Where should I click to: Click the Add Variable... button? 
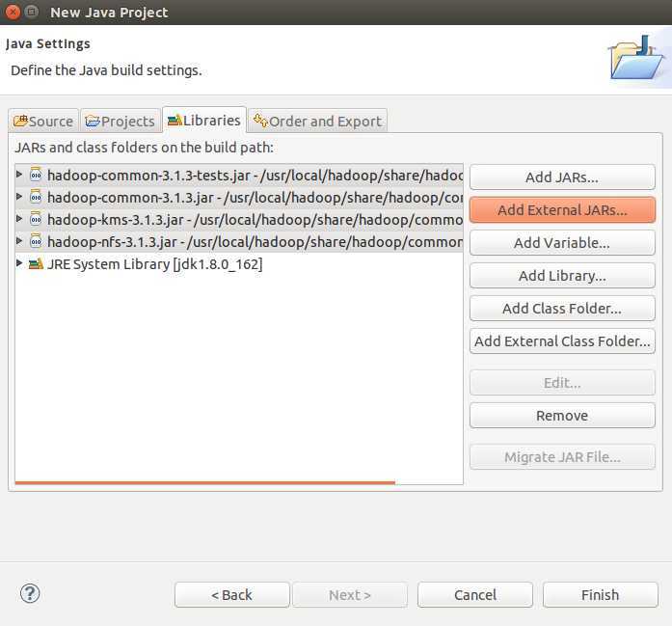pyautogui.click(x=562, y=243)
